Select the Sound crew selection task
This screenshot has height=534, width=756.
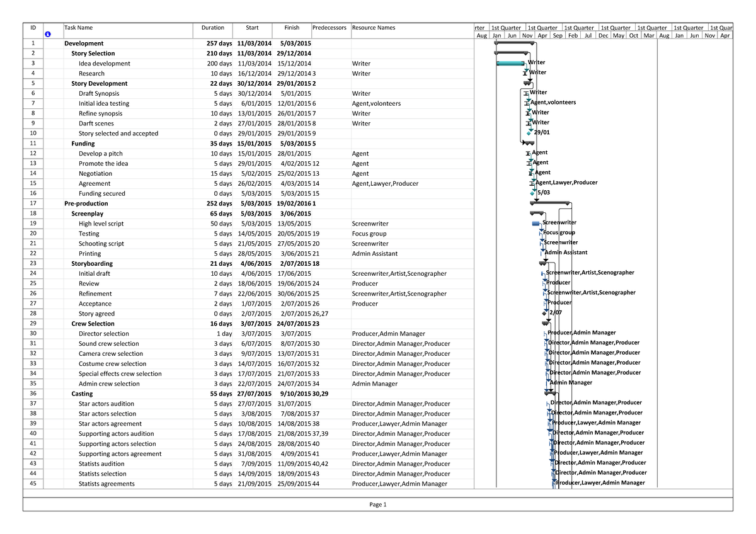click(x=109, y=344)
